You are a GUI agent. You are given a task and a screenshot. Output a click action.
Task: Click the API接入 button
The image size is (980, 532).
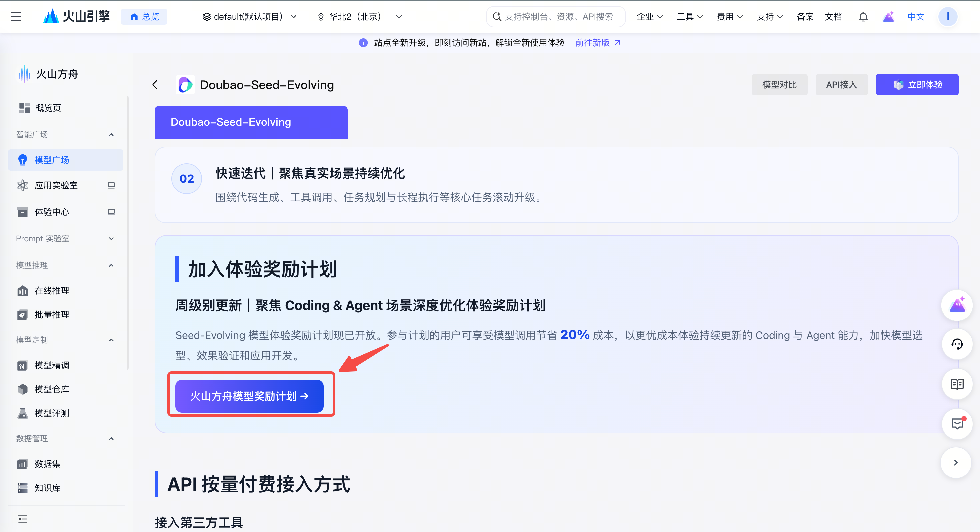(842, 84)
